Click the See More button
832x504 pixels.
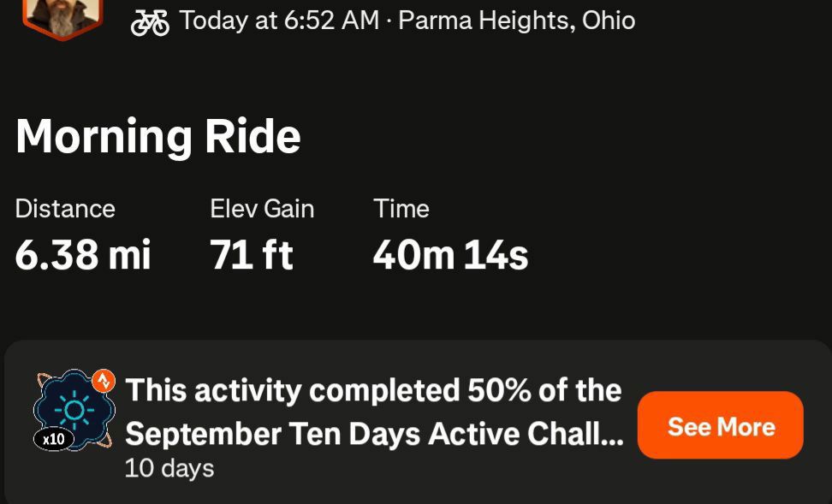tap(720, 425)
